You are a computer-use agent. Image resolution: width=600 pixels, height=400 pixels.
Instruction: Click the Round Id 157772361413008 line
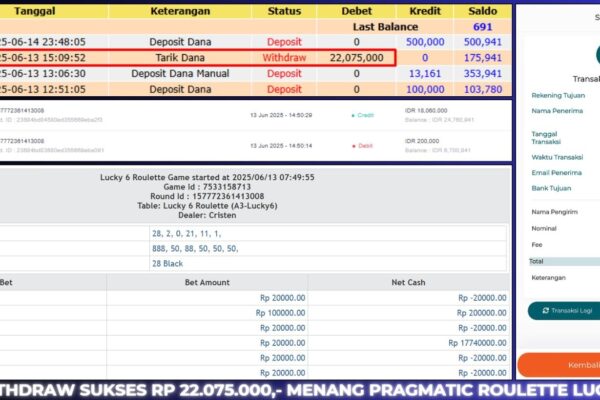[207, 196]
